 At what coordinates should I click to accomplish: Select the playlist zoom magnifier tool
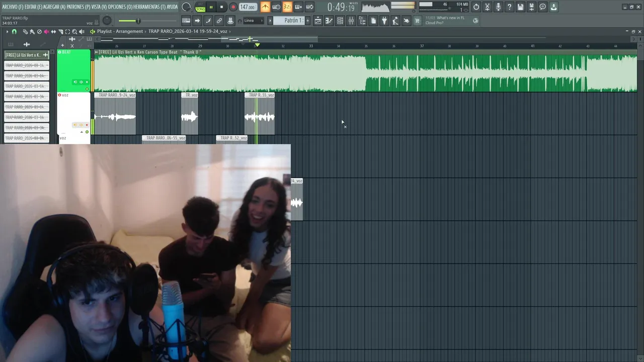[x=74, y=32]
